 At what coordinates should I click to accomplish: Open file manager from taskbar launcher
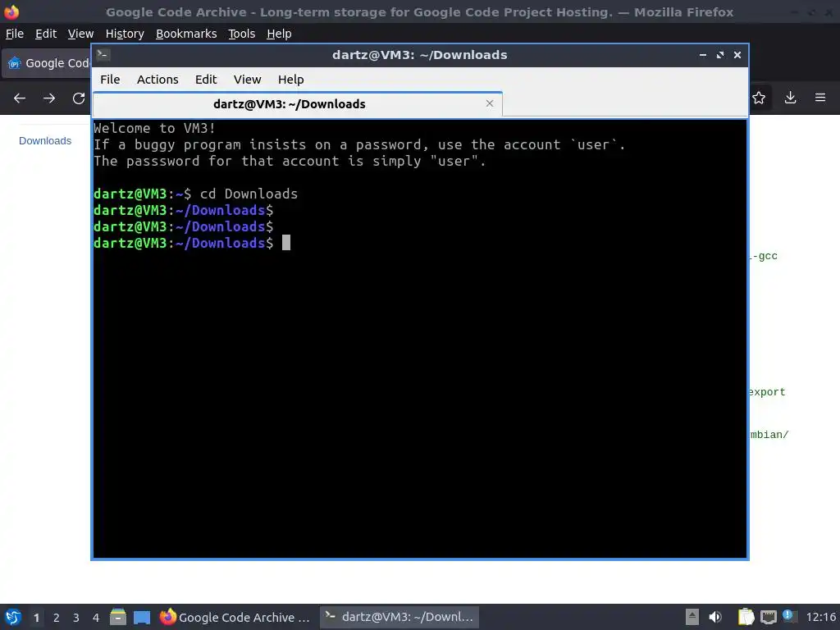(118, 617)
